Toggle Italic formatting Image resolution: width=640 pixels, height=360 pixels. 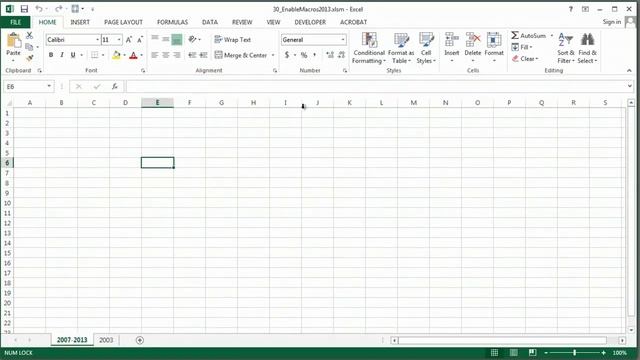click(62, 55)
